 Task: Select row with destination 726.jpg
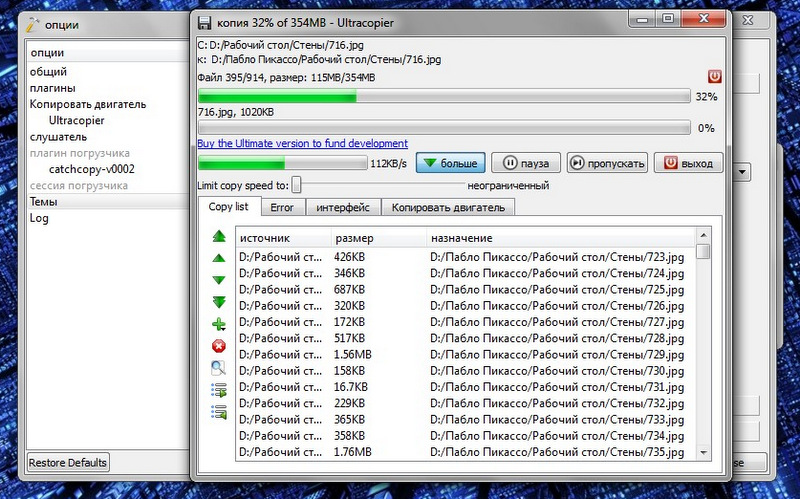click(x=466, y=306)
